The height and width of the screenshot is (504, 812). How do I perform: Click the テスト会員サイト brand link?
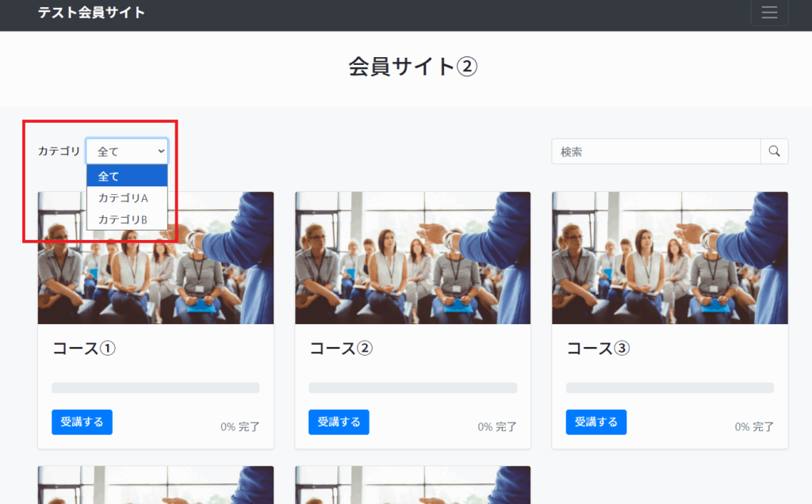pyautogui.click(x=92, y=13)
